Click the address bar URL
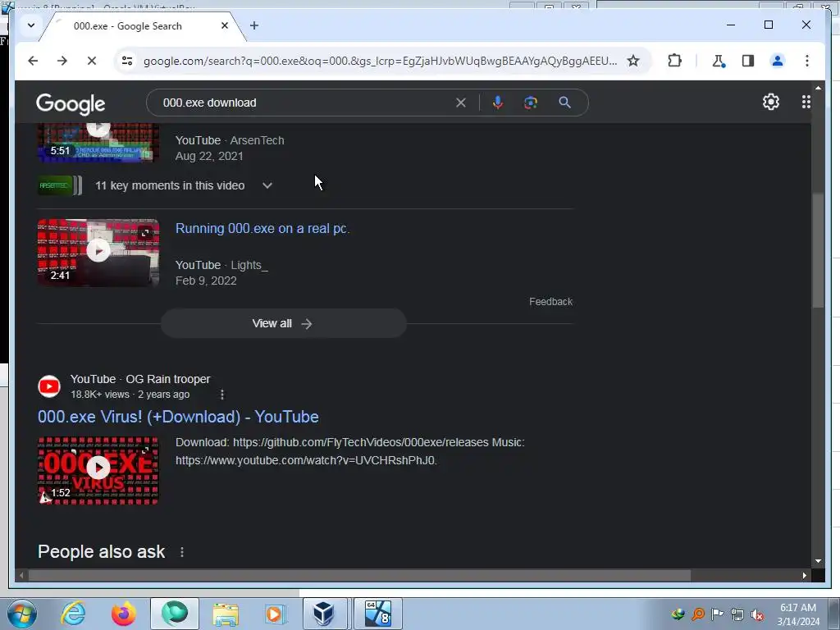The image size is (840, 630). pos(380,61)
